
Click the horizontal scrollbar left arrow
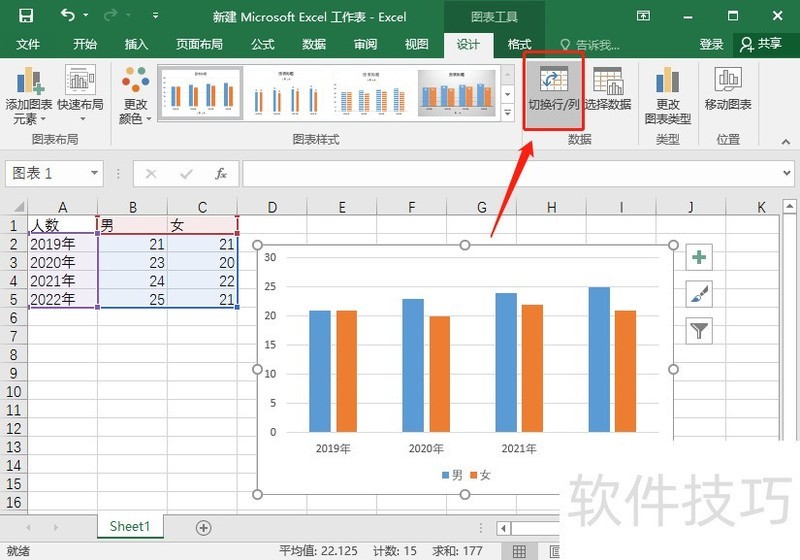click(504, 528)
